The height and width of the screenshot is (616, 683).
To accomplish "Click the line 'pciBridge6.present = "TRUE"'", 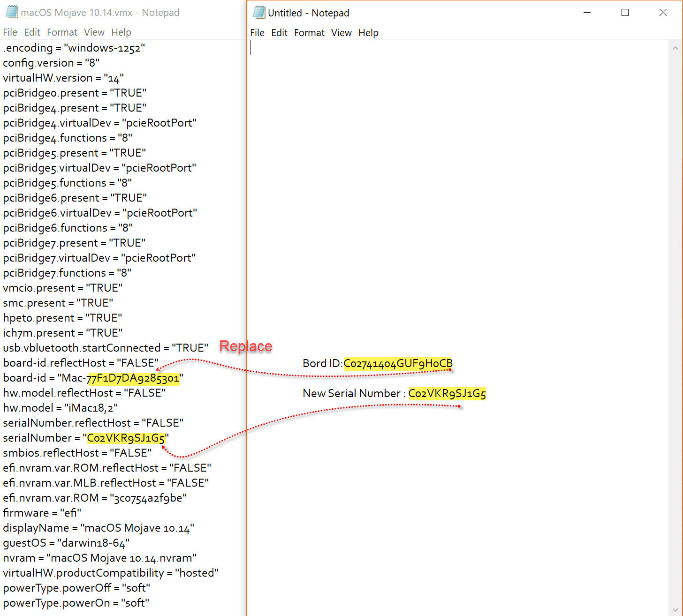I will (75, 198).
